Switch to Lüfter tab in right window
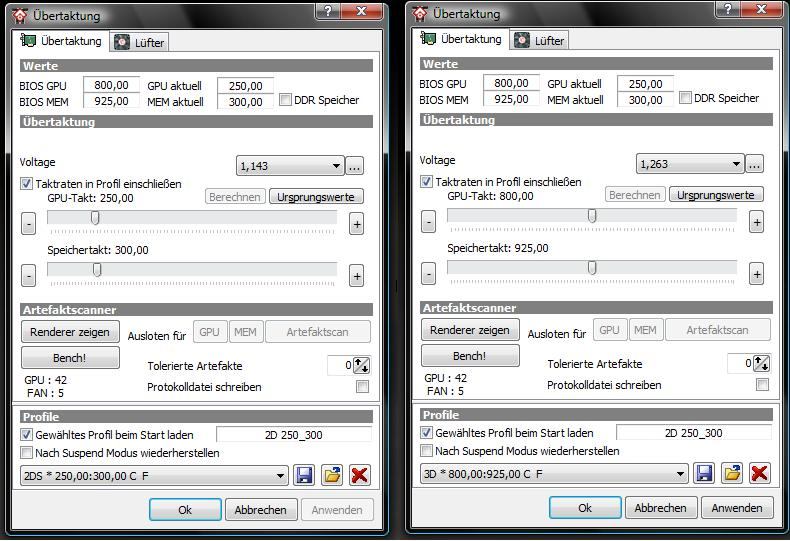The image size is (790, 541). pyautogui.click(x=540, y=40)
